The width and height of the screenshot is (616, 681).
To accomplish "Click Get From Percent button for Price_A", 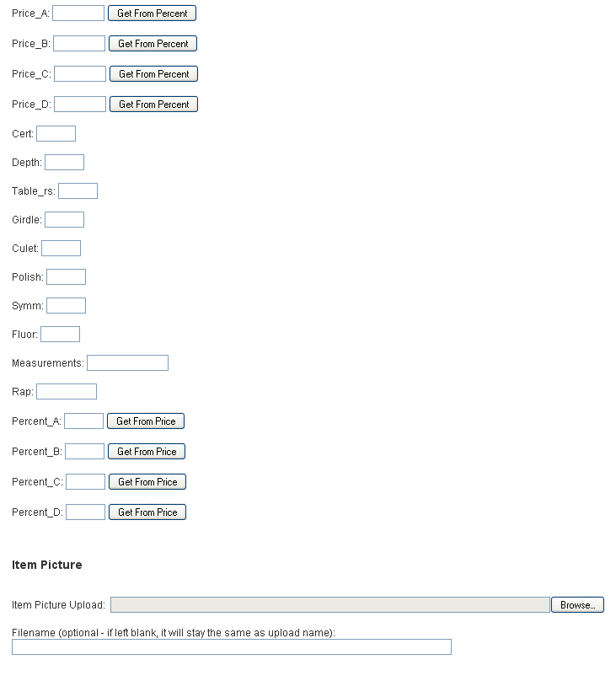I will pos(152,13).
